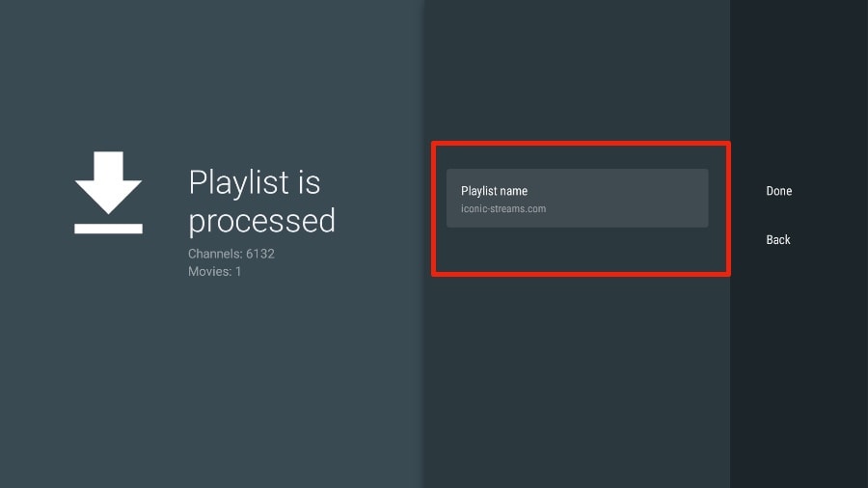868x488 pixels.
Task: Finish playlist setup with Done
Action: pos(778,191)
